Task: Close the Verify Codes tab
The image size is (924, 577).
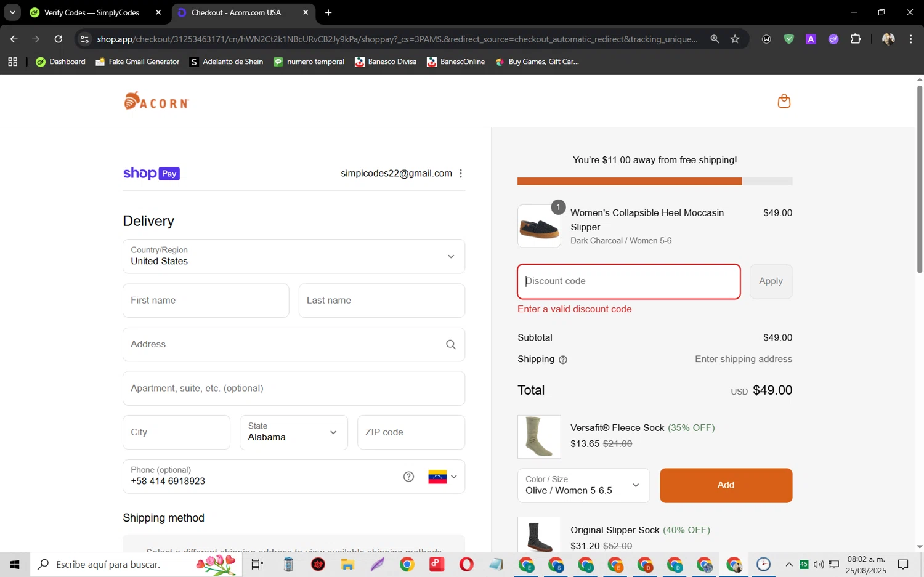Action: click(158, 12)
